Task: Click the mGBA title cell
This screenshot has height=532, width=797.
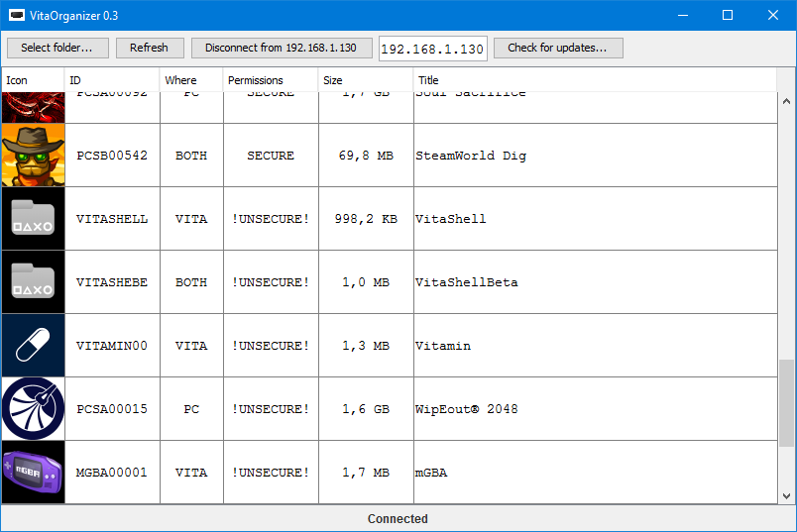Action: coord(595,472)
